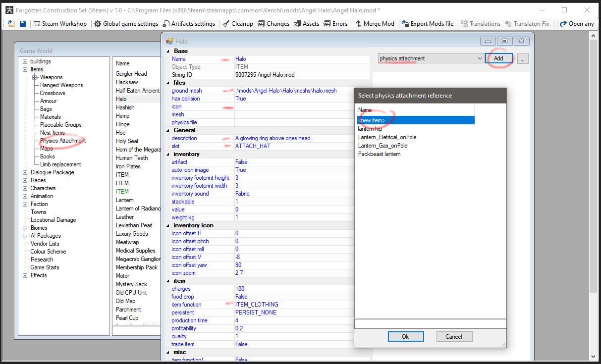Select Packbeast lantern reference

click(x=379, y=154)
